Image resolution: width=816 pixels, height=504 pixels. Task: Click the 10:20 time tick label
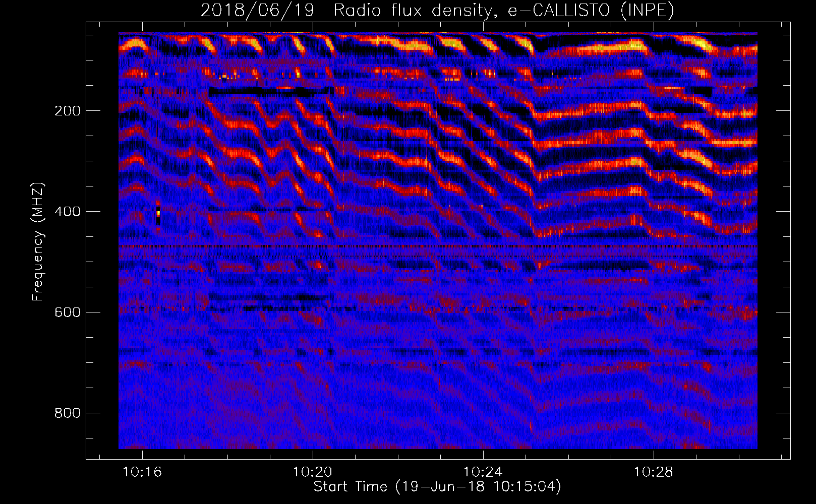[x=313, y=472]
